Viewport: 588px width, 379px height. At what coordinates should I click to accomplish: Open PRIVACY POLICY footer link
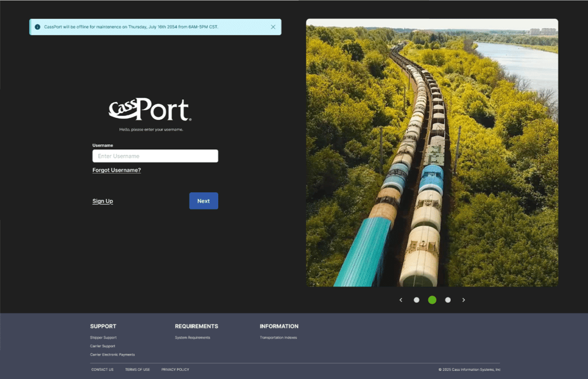pos(175,370)
